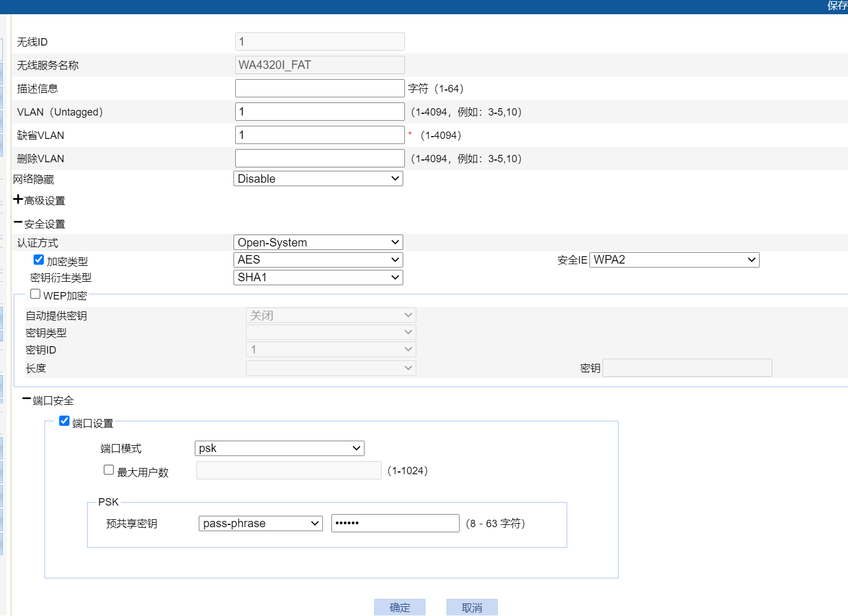Open the 端口模式 psk dropdown

coord(280,448)
